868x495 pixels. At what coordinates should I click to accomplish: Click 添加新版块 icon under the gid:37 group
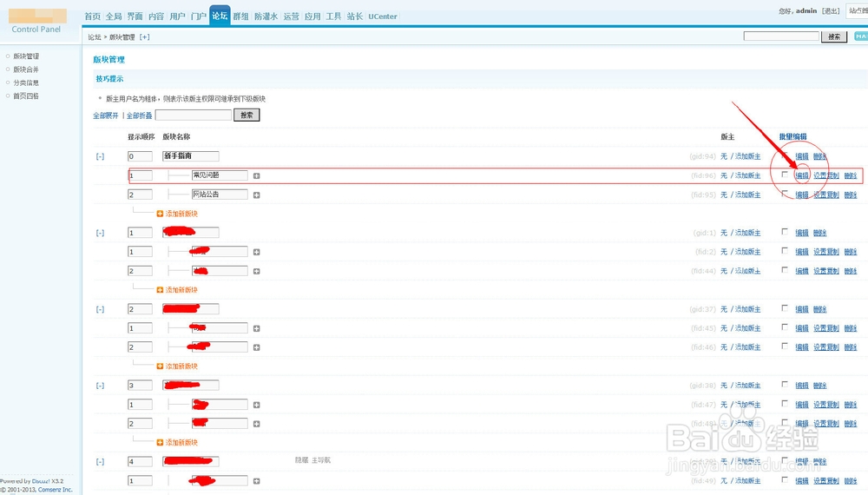click(160, 366)
